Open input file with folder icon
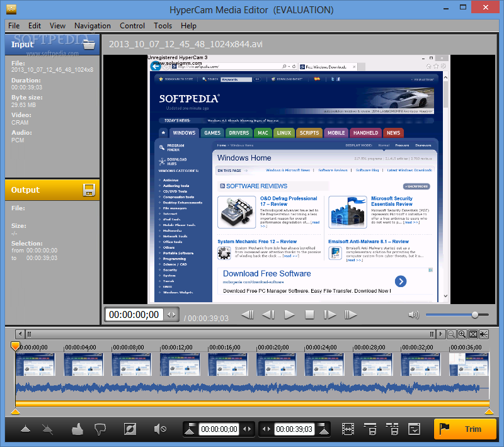Viewport: 504px width, 447px height. (x=89, y=45)
